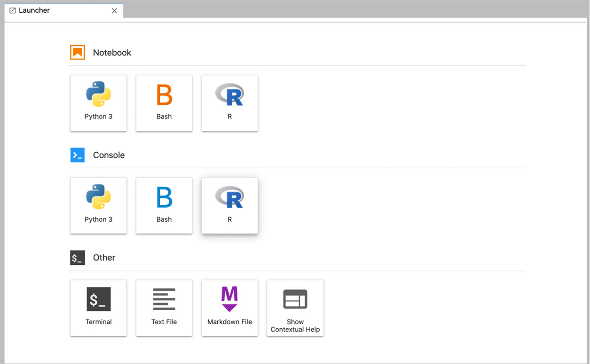This screenshot has height=364, width=590.
Task: Click the Notebook section heading
Action: point(112,53)
